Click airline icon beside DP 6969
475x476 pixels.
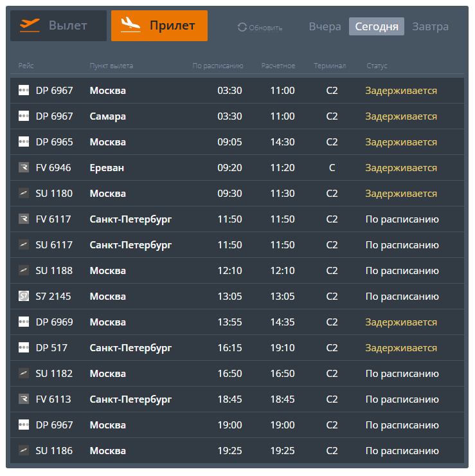[24, 322]
